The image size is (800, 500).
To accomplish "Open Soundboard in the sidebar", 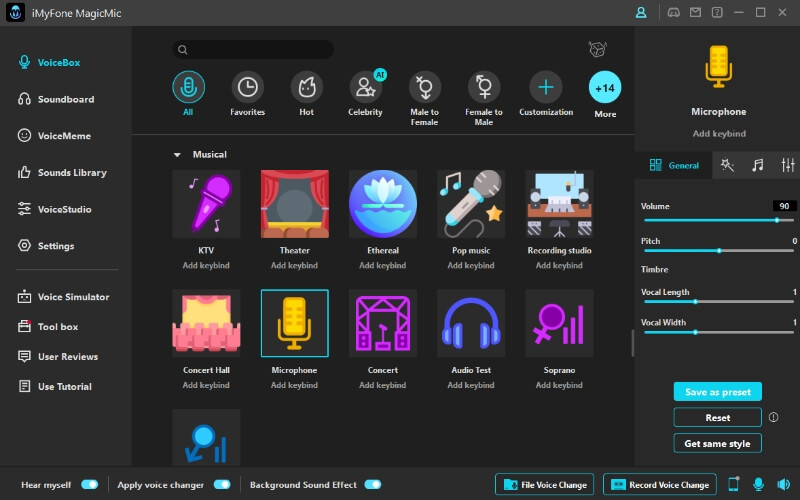I will tap(56, 99).
